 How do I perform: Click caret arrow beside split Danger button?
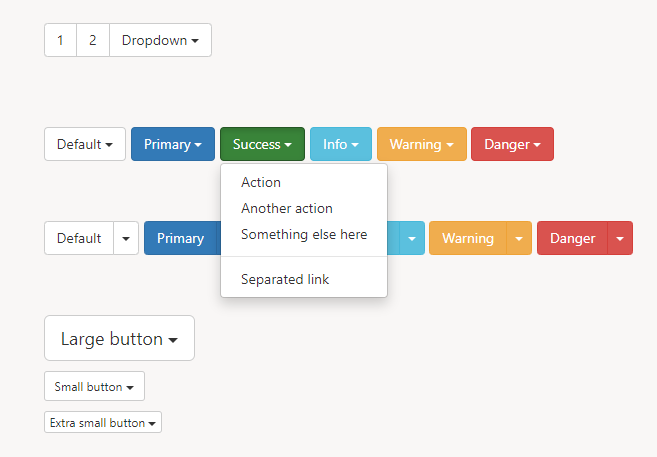pos(620,238)
